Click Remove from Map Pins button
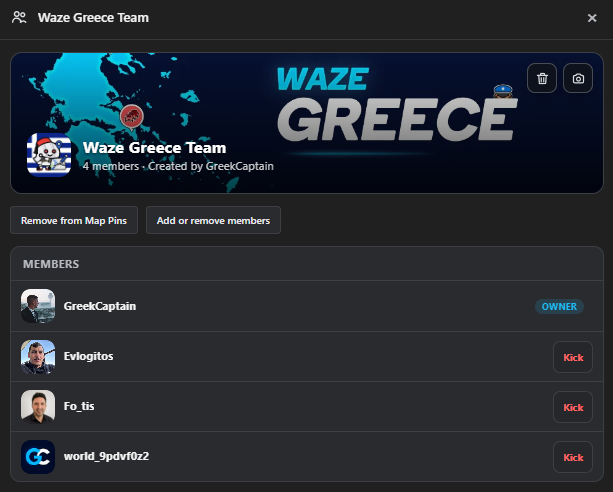 tap(74, 220)
